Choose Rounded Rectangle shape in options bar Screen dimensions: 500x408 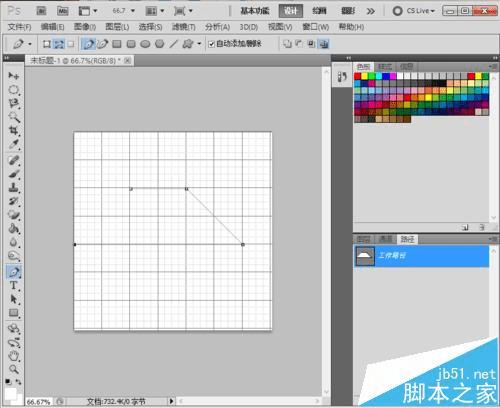(131, 44)
